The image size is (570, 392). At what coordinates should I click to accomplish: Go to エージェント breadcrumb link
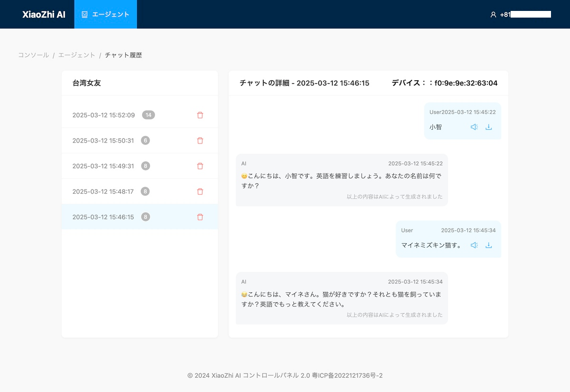77,55
